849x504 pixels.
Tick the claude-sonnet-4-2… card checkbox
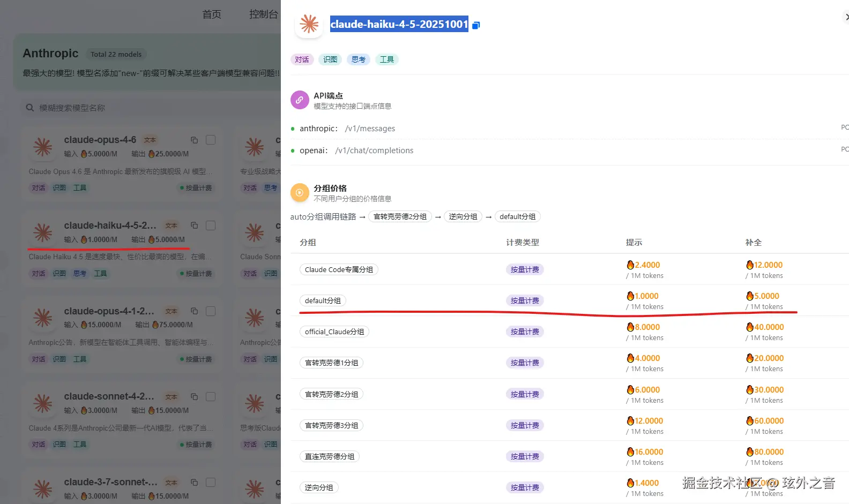[211, 397]
